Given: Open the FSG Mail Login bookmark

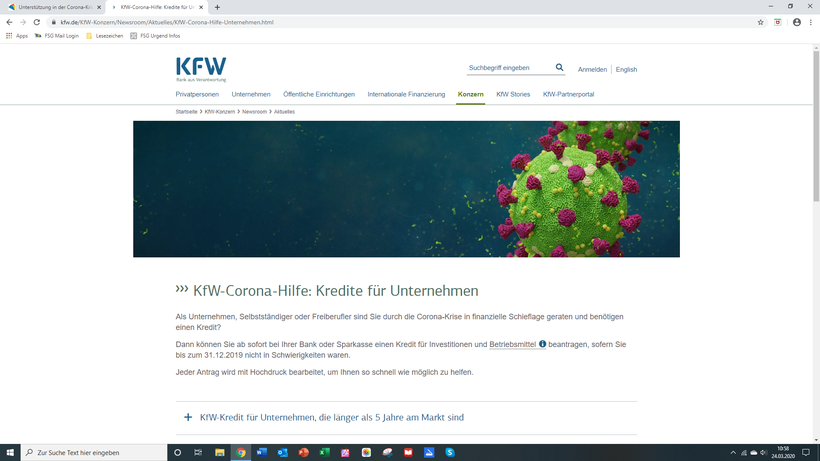Looking at the screenshot, I should 56,36.
